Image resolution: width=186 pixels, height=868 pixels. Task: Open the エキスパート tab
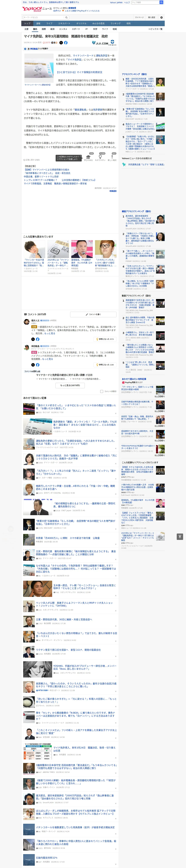click(x=64, y=23)
